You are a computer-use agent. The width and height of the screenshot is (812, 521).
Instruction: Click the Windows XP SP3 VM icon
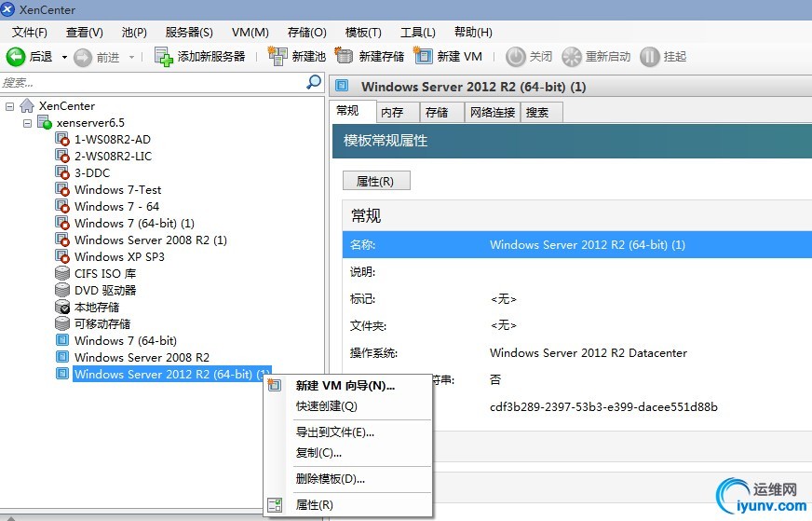tap(62, 256)
